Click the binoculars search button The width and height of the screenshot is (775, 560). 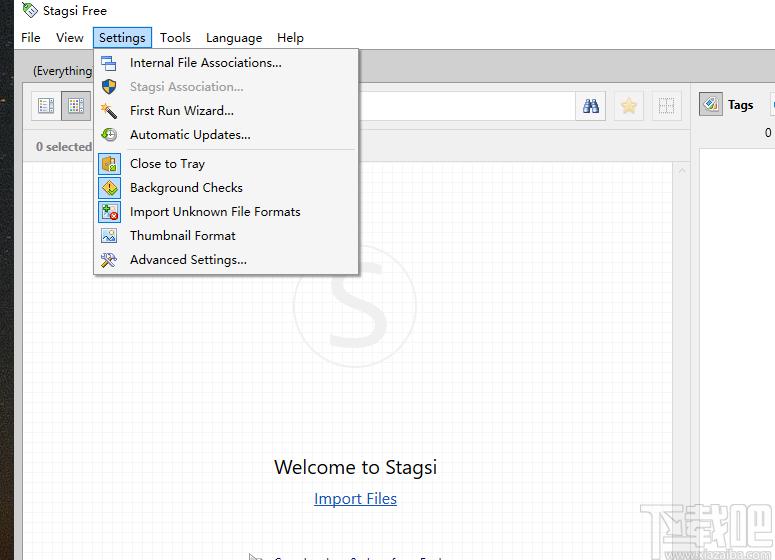tap(591, 106)
